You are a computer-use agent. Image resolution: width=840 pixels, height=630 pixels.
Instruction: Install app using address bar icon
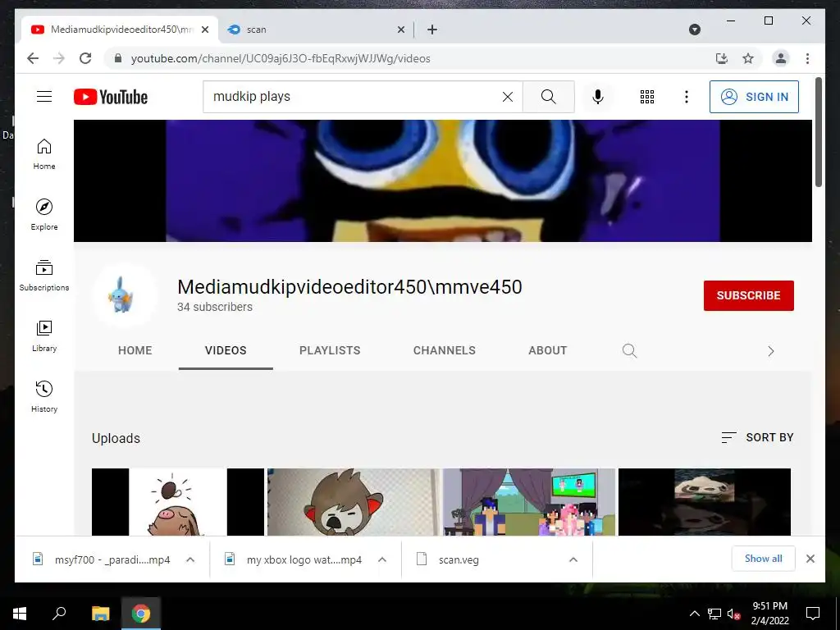click(722, 58)
